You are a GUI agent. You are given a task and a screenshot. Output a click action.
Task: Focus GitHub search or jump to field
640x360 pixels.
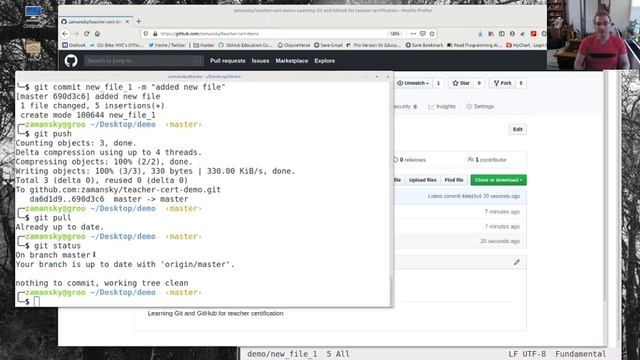(144, 61)
